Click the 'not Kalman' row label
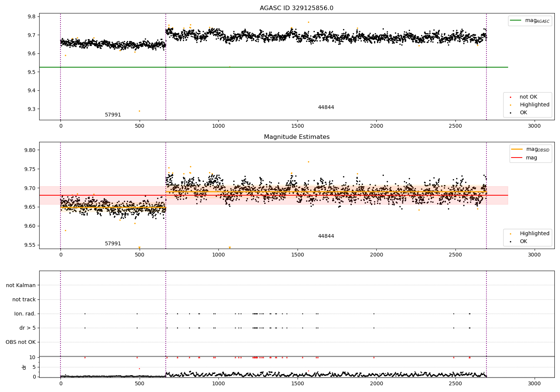 [21, 285]
